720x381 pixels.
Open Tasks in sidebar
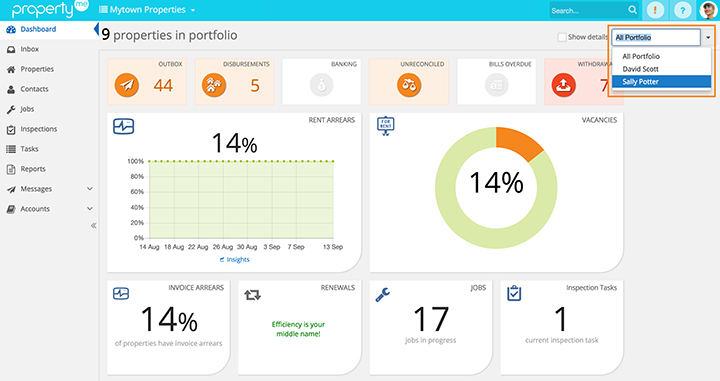[x=29, y=149]
